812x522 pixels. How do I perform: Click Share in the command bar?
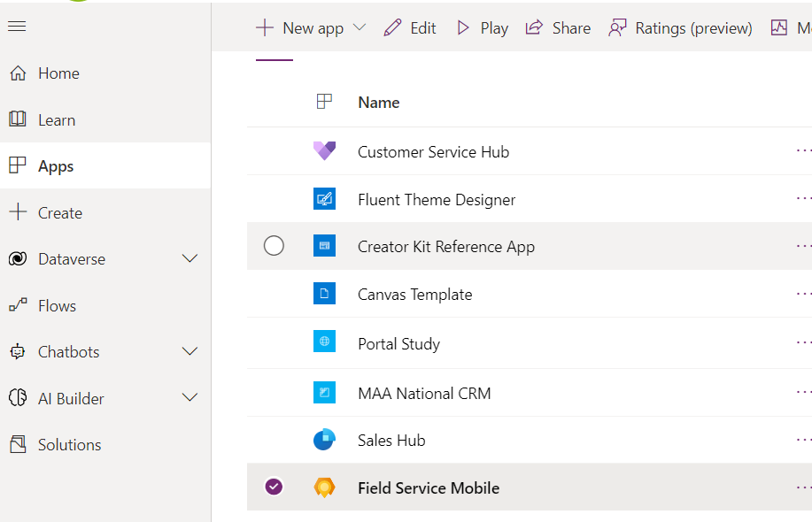click(x=558, y=28)
